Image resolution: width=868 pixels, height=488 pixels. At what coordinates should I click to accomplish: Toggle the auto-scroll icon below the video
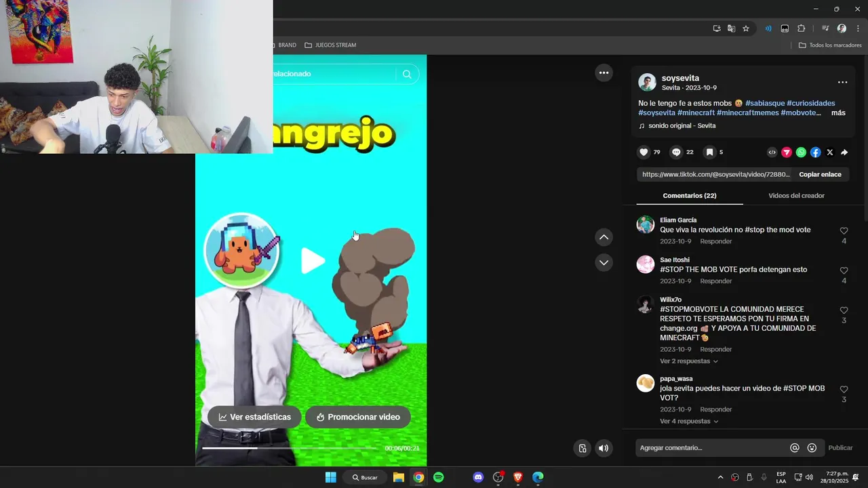click(x=583, y=448)
